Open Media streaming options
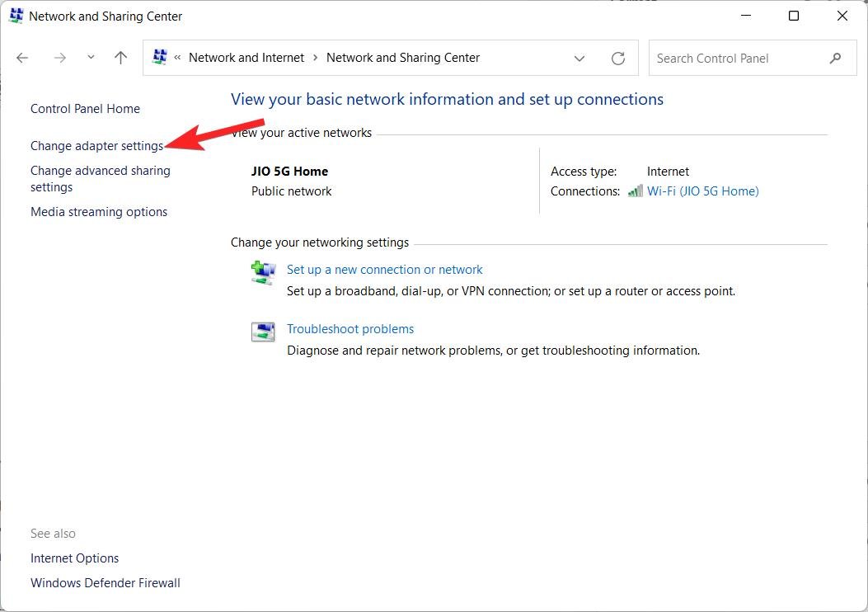Image resolution: width=868 pixels, height=612 pixels. (99, 212)
